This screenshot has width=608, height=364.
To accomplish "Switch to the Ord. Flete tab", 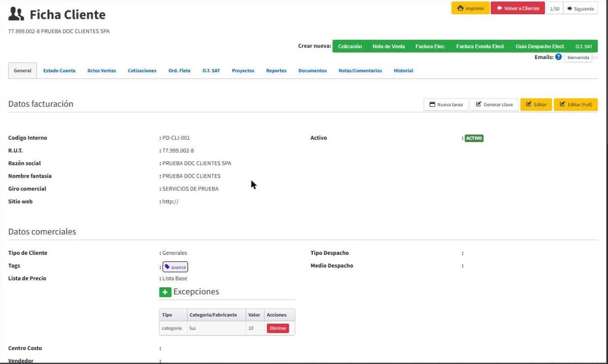I will click(x=179, y=71).
